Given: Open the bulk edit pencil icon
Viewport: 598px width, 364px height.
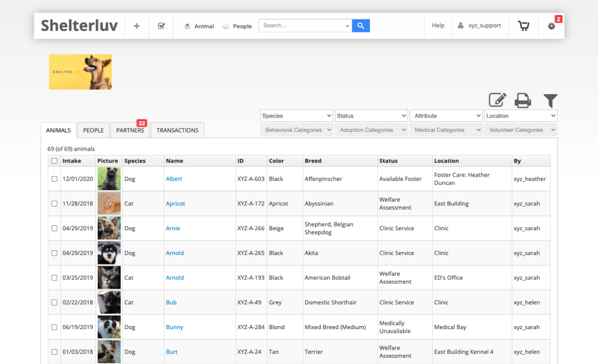Looking at the screenshot, I should pos(497,100).
